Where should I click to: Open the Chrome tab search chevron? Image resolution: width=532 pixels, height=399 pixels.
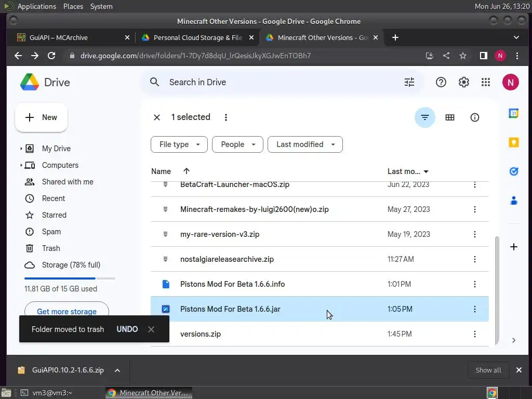point(516,37)
